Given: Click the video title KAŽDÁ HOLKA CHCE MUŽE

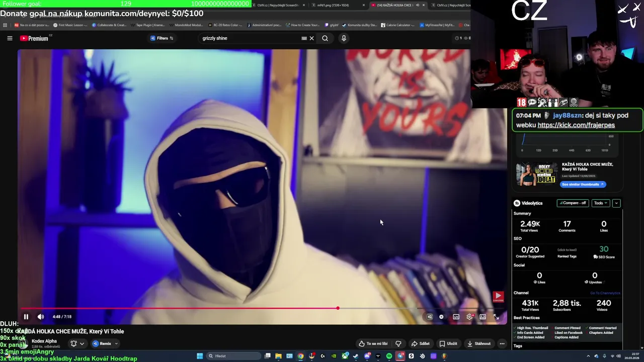Looking at the screenshot, I should (x=70, y=331).
